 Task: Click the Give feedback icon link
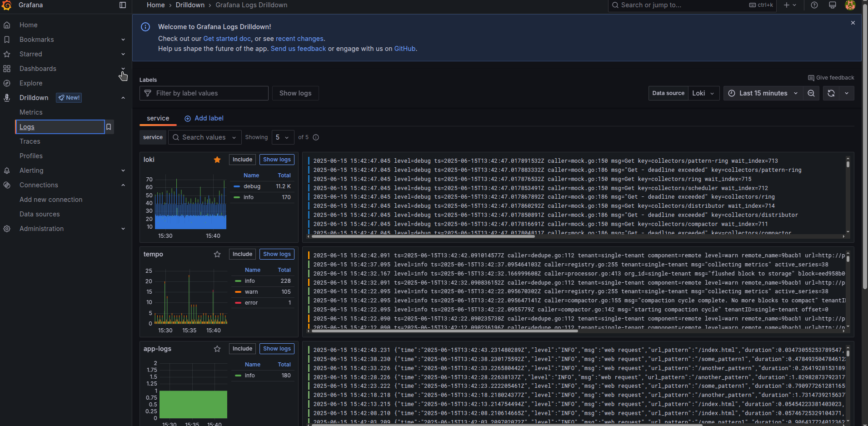pos(831,78)
